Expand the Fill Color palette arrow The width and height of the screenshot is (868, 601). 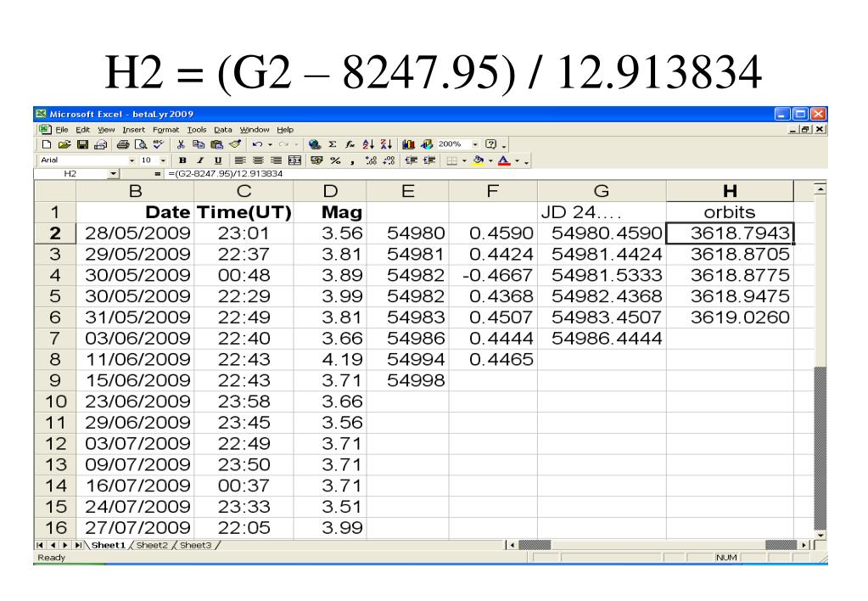[490, 160]
